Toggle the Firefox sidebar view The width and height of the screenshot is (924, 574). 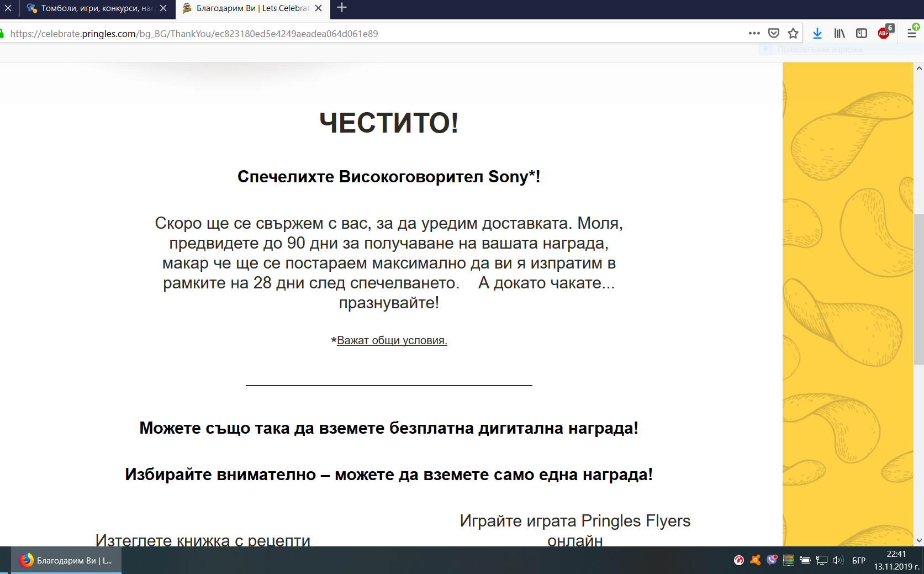(862, 33)
